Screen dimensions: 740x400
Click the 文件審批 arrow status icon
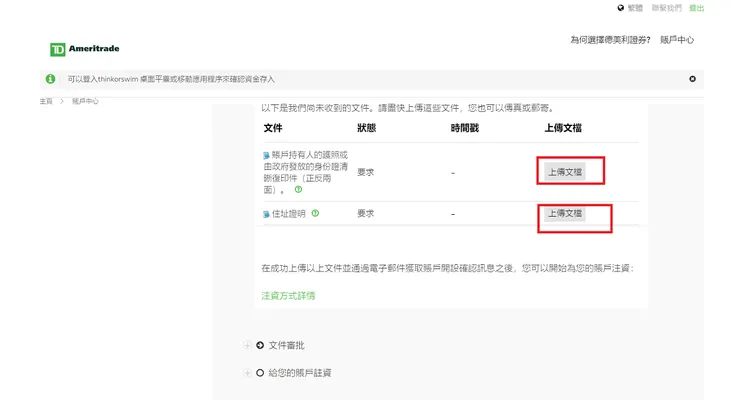point(260,345)
